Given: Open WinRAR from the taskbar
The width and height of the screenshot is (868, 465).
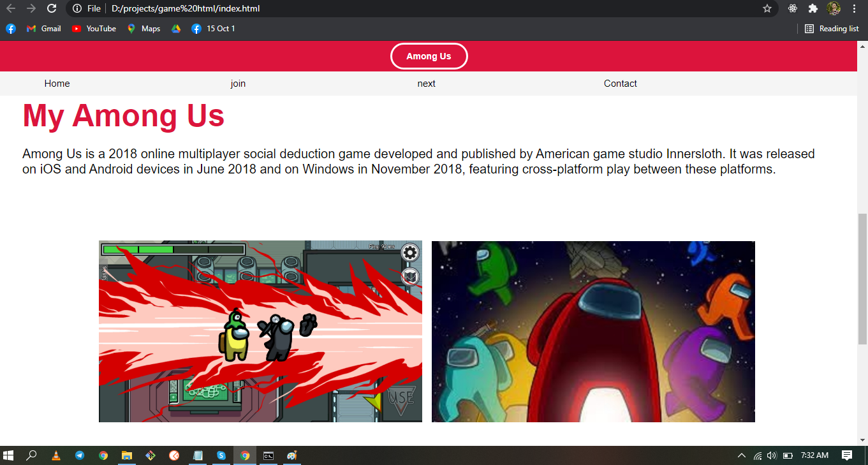Looking at the screenshot, I should coord(151,455).
